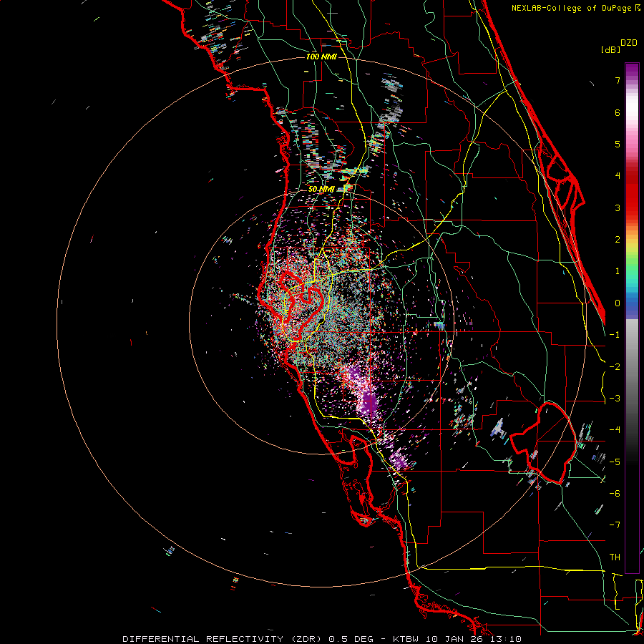Click the [dB] units label
Image resolution: width=644 pixels, height=644 pixels.
(x=610, y=49)
